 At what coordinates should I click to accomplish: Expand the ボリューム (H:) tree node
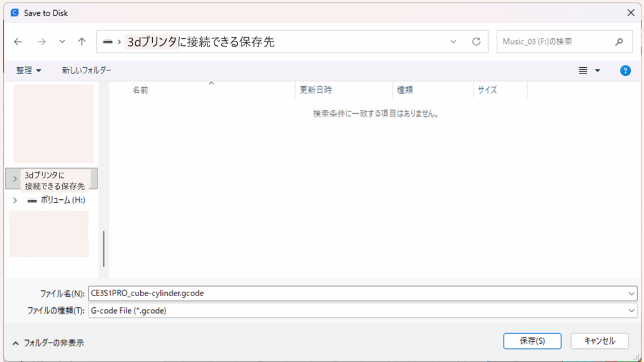point(15,200)
